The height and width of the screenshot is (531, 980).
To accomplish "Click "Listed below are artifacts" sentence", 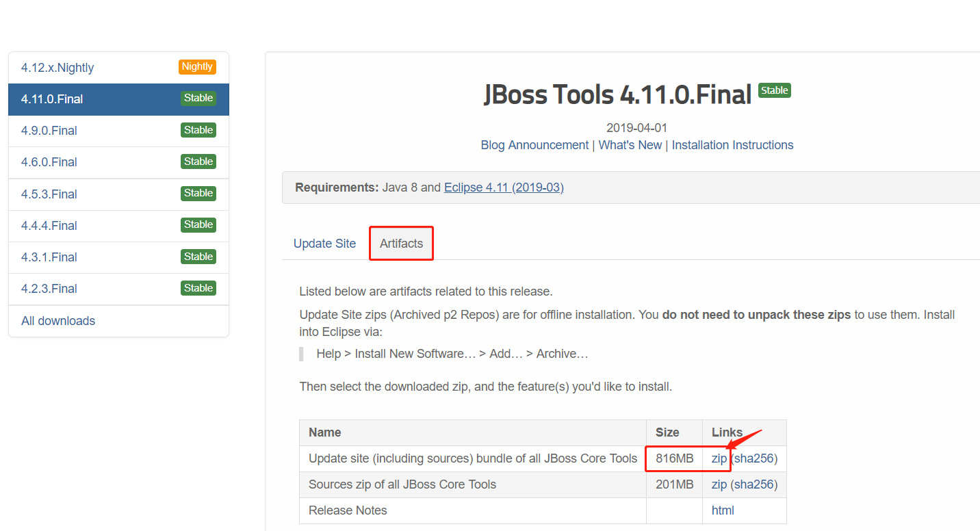I will coord(426,292).
